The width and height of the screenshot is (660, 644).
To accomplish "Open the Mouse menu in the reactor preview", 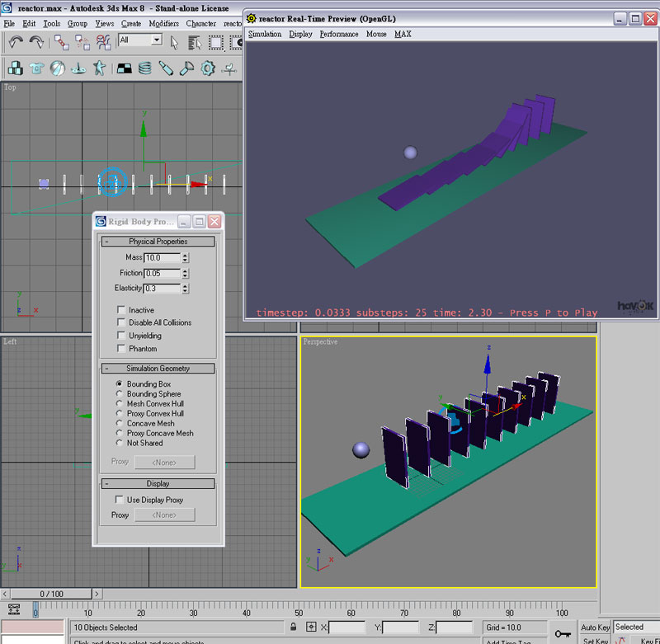I will pos(376,34).
